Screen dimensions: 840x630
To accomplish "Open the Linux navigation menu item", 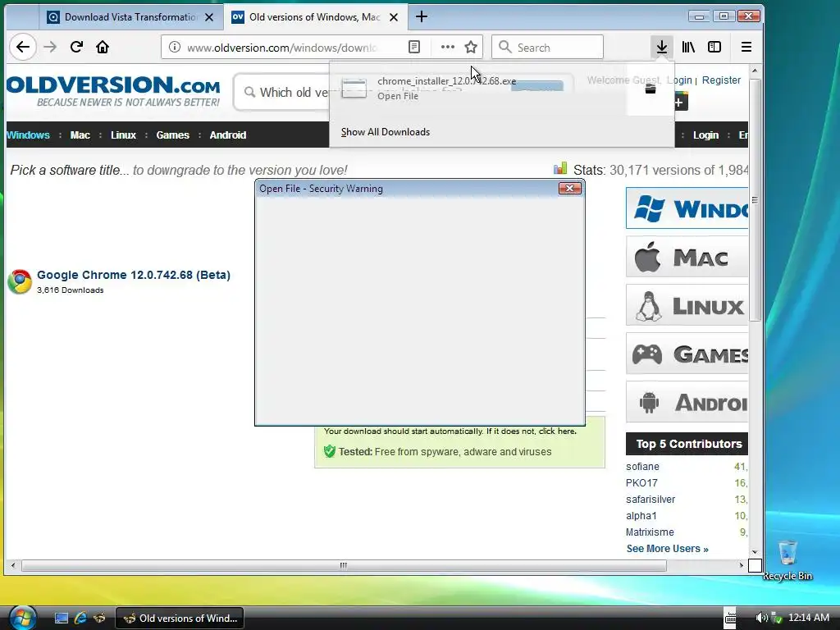I will (123, 135).
